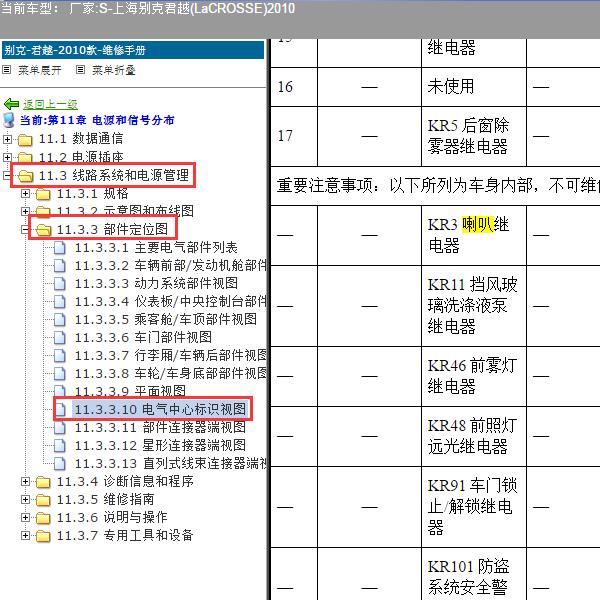The image size is (600, 600).
Task: Click the folder icon for 11.3.4 诊断信息和程序
Action: pyautogui.click(x=43, y=482)
